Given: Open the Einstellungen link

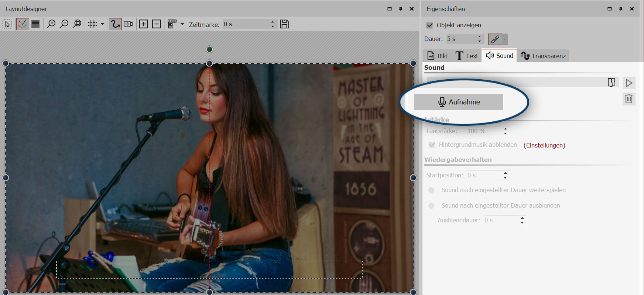Looking at the screenshot, I should click(x=544, y=145).
